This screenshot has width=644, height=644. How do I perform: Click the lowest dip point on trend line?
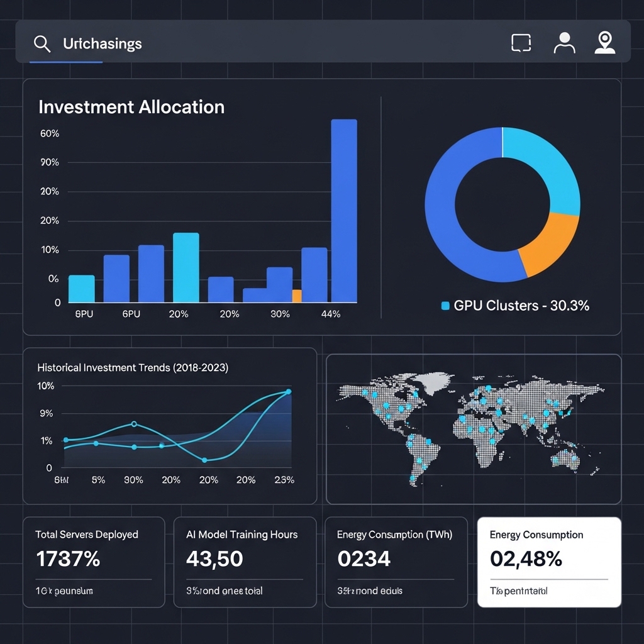tap(204, 460)
